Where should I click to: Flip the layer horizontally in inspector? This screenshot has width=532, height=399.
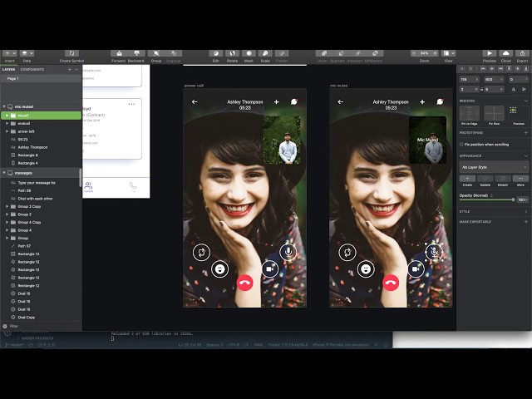coord(514,89)
